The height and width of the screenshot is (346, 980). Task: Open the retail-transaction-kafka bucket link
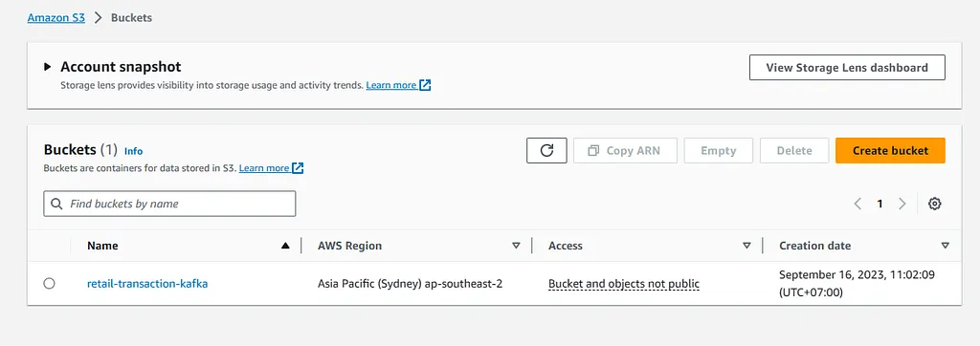click(x=147, y=284)
